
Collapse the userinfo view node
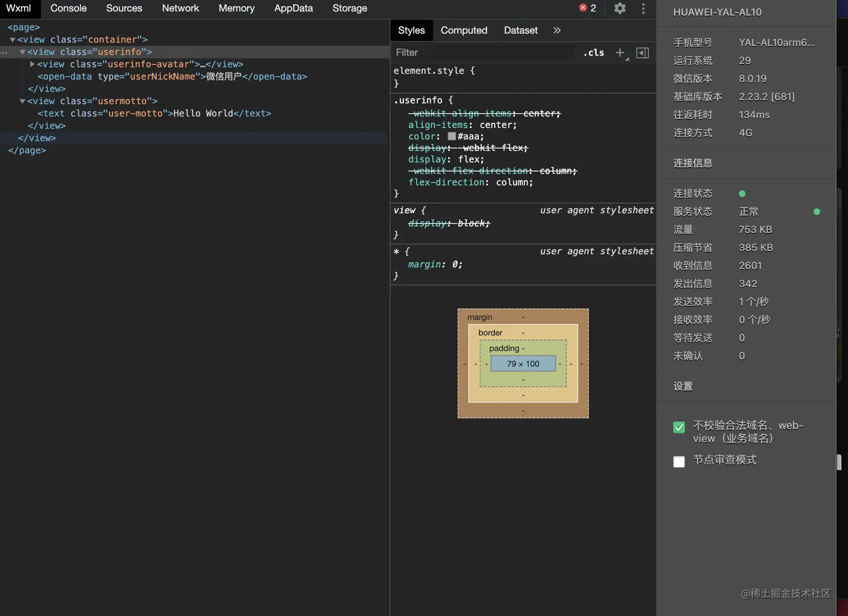[x=22, y=52]
